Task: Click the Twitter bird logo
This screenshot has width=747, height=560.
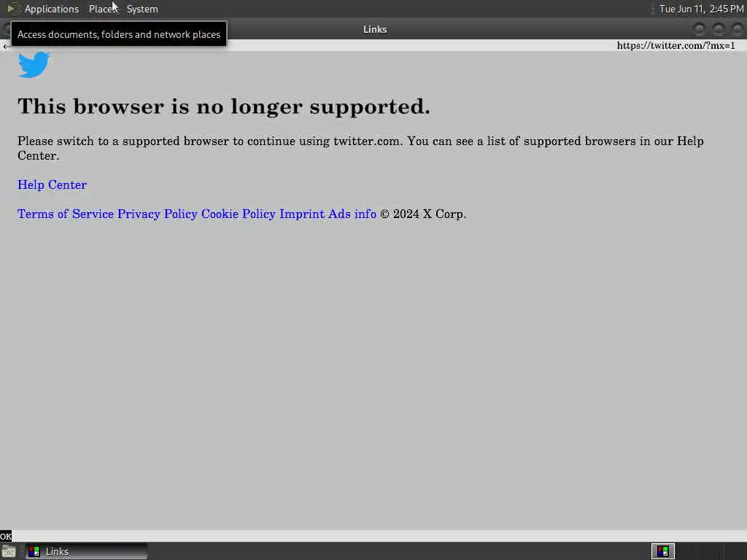Action: point(34,64)
